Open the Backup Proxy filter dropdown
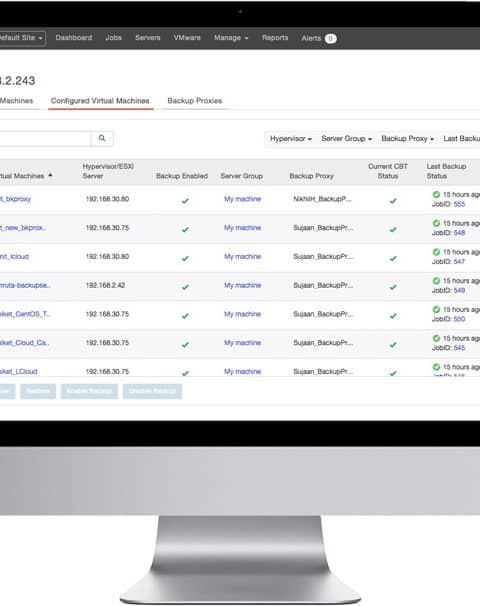This screenshot has height=606, width=480. [407, 138]
